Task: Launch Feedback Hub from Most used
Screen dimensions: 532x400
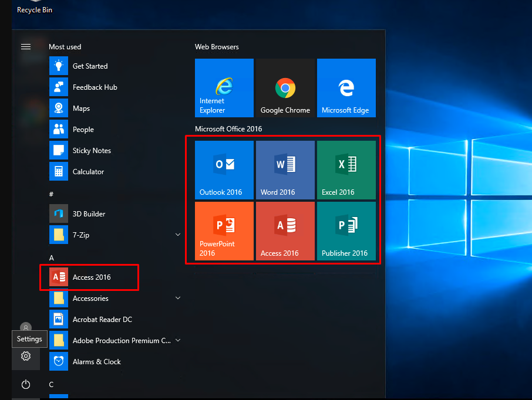Action: (x=58, y=87)
